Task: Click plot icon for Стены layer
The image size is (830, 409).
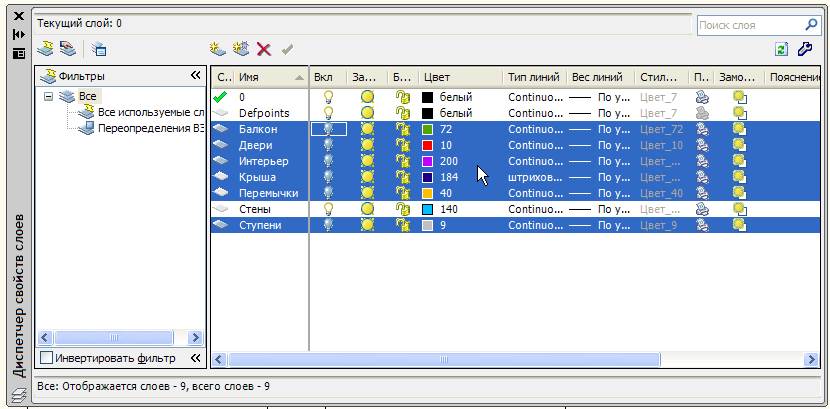Action: tap(702, 210)
